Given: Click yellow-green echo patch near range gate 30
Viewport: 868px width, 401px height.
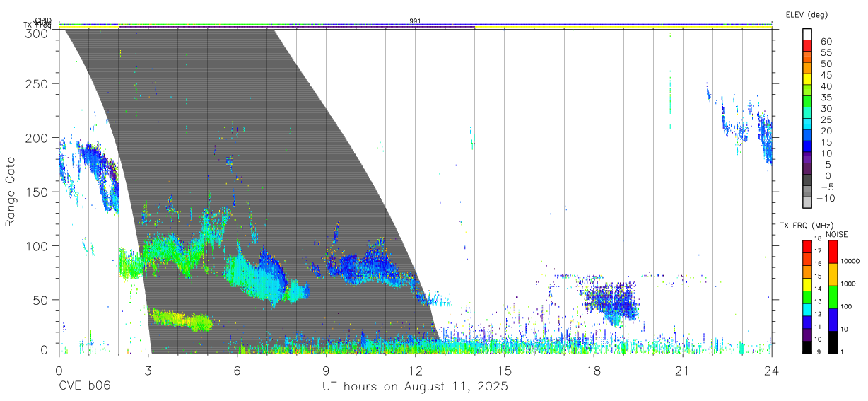Looking at the screenshot, I should point(180,320).
